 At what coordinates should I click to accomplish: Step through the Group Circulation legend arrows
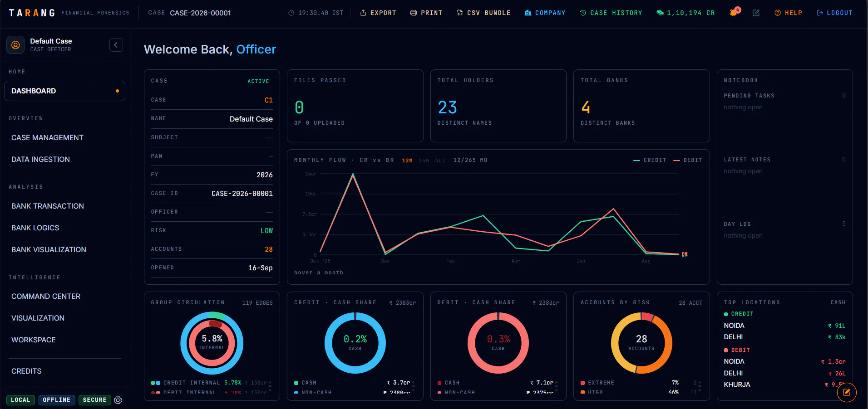point(270,386)
